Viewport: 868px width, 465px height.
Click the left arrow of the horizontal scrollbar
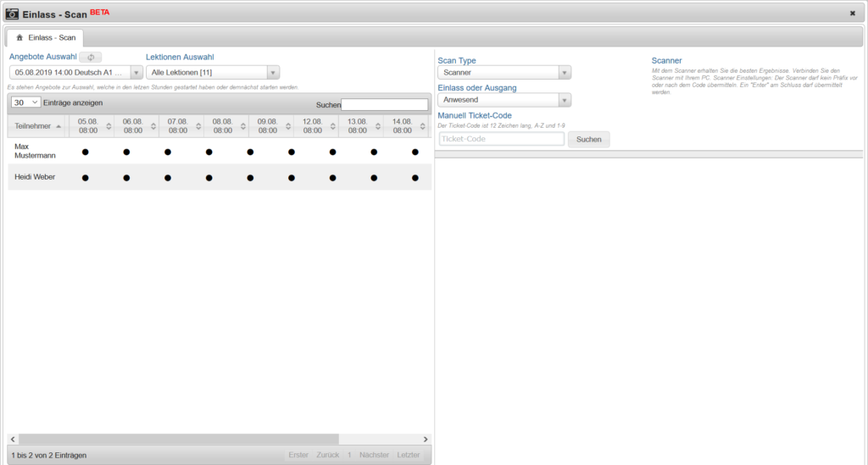point(13,440)
